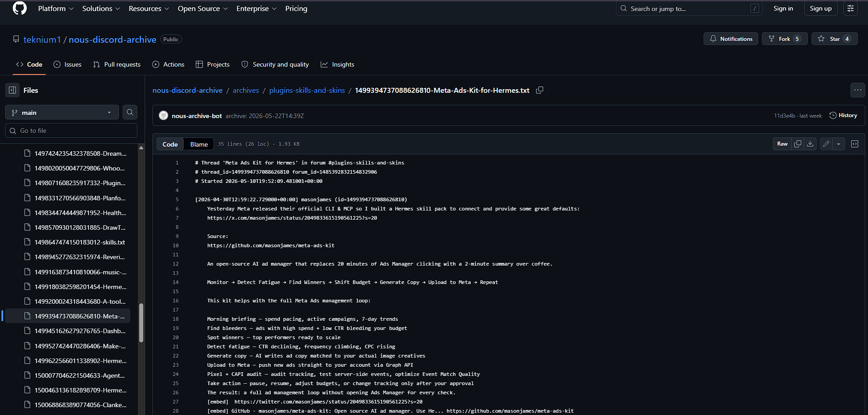The width and height of the screenshot is (868, 415).
Task: Expand the Platform navigation menu
Action: tap(56, 8)
